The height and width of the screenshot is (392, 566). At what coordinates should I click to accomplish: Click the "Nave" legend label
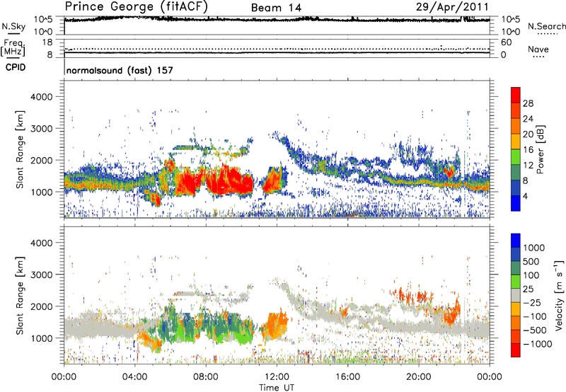(x=538, y=49)
